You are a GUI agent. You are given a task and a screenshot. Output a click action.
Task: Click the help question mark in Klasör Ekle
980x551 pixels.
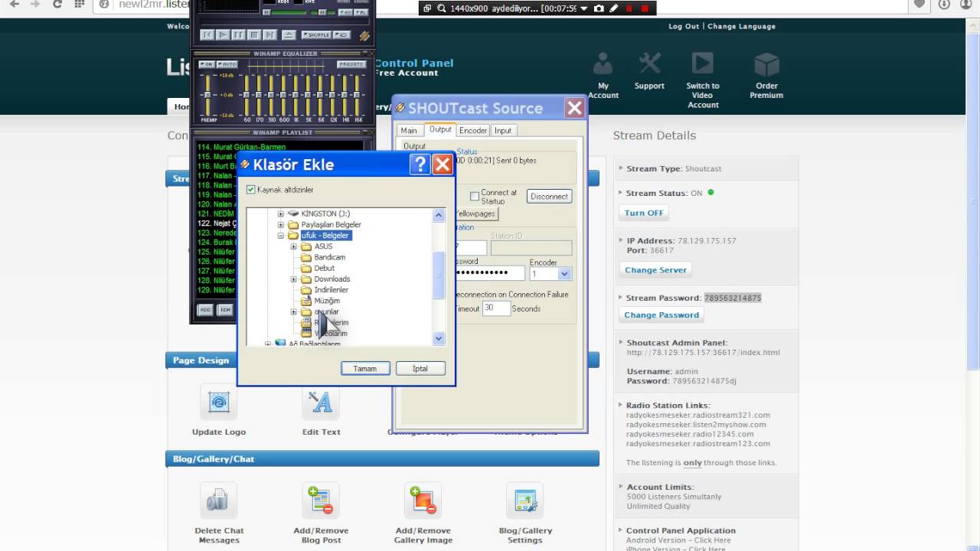(x=420, y=165)
